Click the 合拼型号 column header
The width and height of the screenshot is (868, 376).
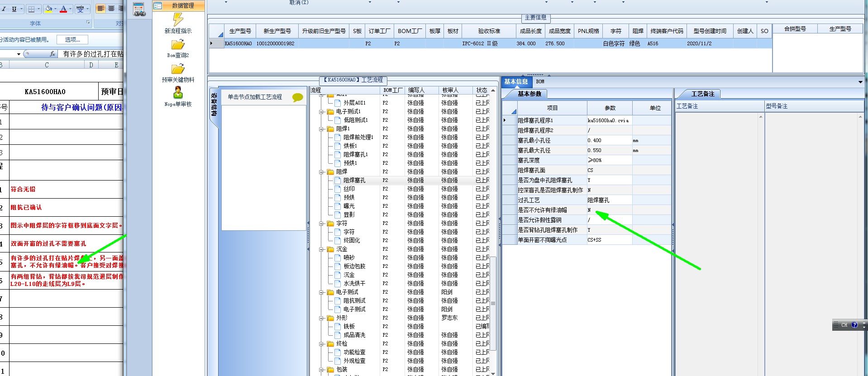(x=795, y=29)
